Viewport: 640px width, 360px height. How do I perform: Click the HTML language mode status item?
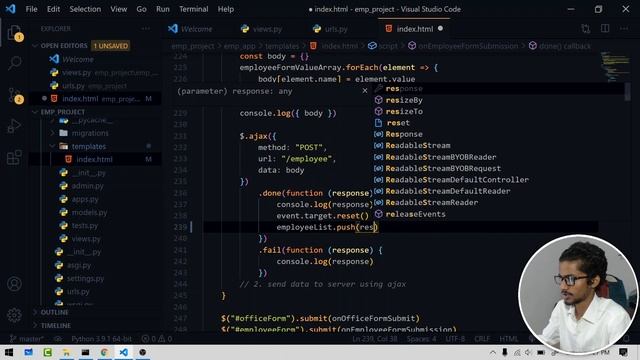pos(508,339)
